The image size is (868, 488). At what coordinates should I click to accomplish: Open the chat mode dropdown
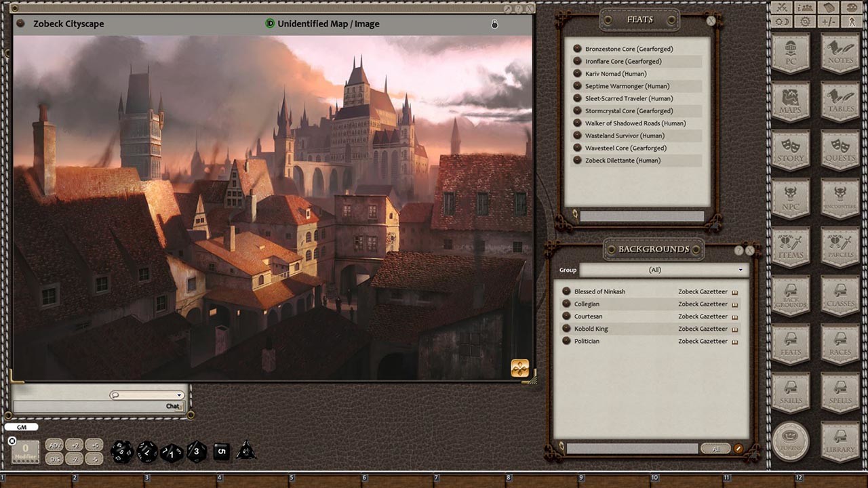pos(147,395)
